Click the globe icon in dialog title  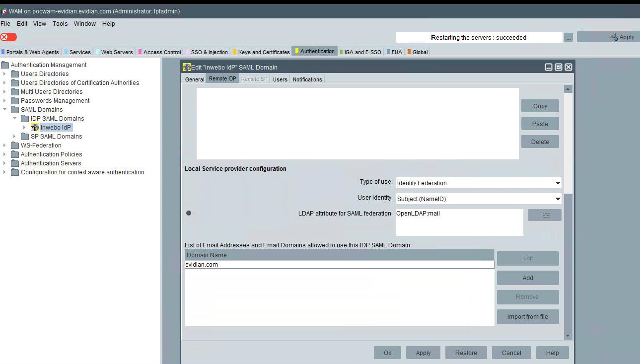[187, 67]
